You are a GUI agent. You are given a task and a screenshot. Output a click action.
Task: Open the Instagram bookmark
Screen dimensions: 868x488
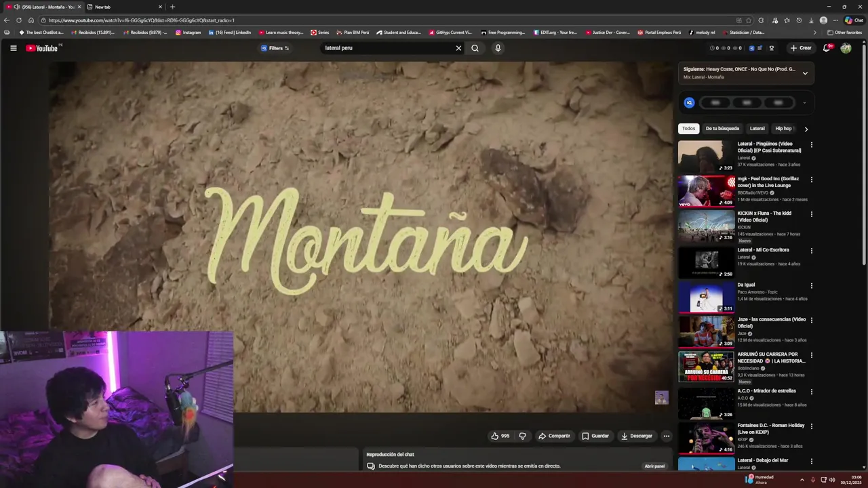(x=189, y=33)
